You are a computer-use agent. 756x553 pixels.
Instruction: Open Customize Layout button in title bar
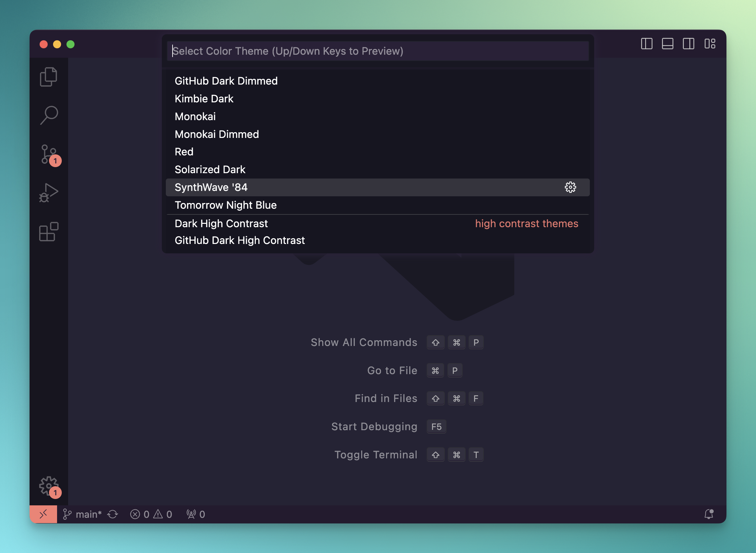click(x=710, y=44)
